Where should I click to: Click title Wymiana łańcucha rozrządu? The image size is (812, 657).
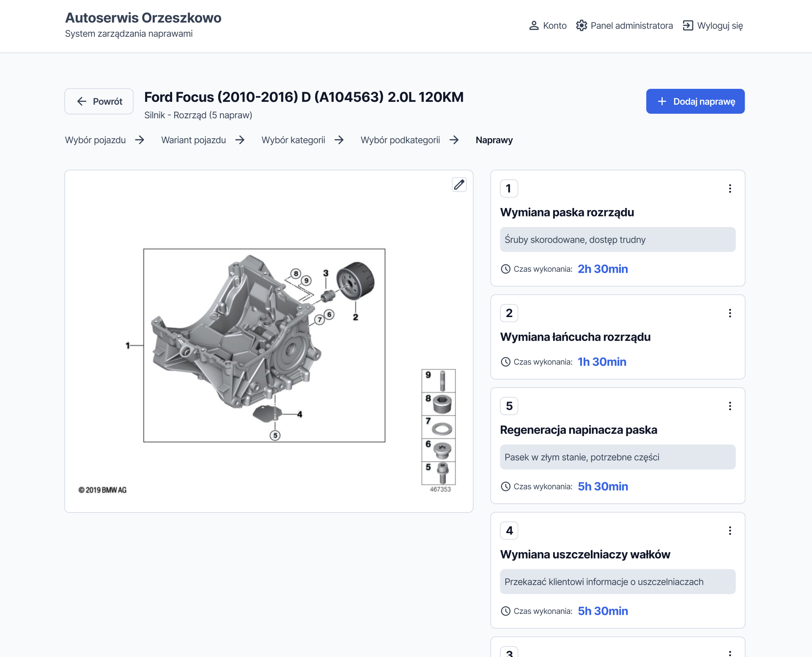point(575,337)
